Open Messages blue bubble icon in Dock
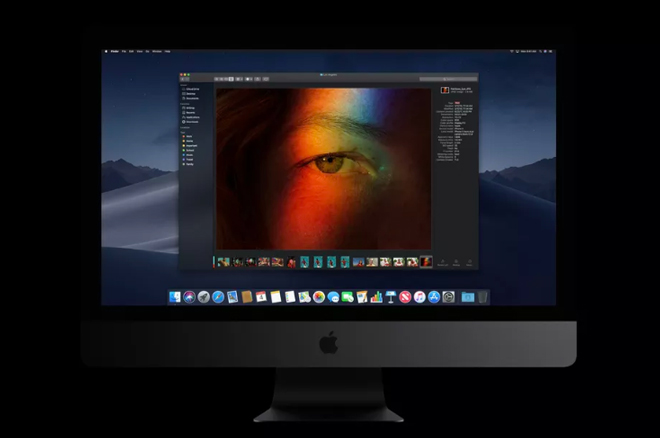The width and height of the screenshot is (660, 438). pyautogui.click(x=333, y=297)
